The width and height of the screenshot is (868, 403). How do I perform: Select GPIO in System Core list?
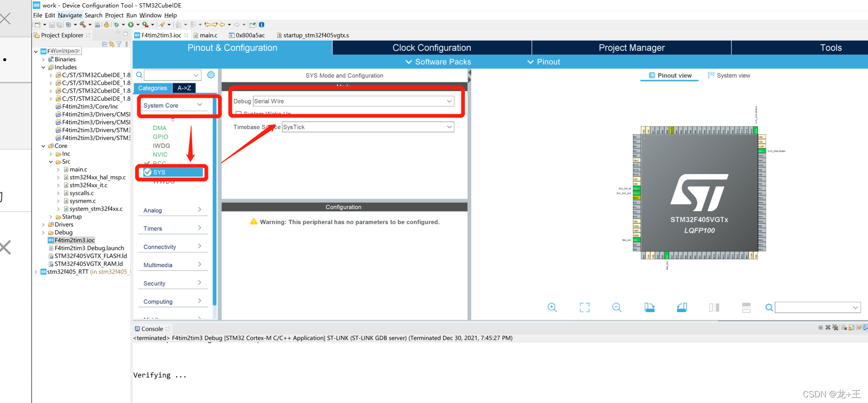[160, 137]
